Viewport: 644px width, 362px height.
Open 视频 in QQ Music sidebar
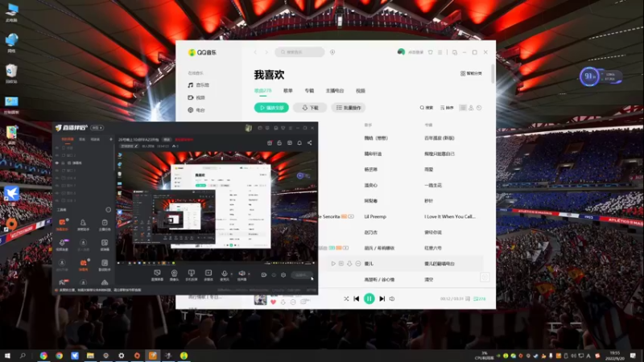(x=196, y=97)
